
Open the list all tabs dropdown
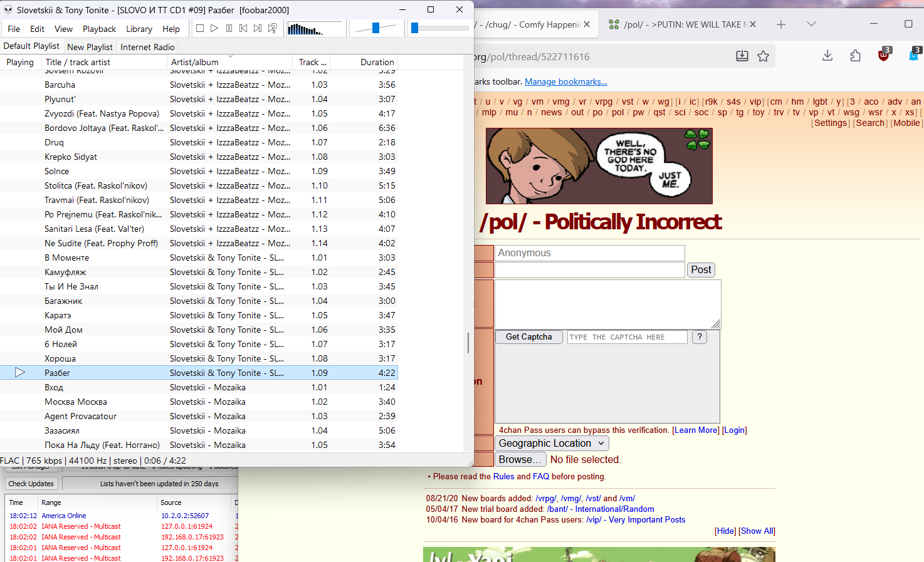coord(811,24)
